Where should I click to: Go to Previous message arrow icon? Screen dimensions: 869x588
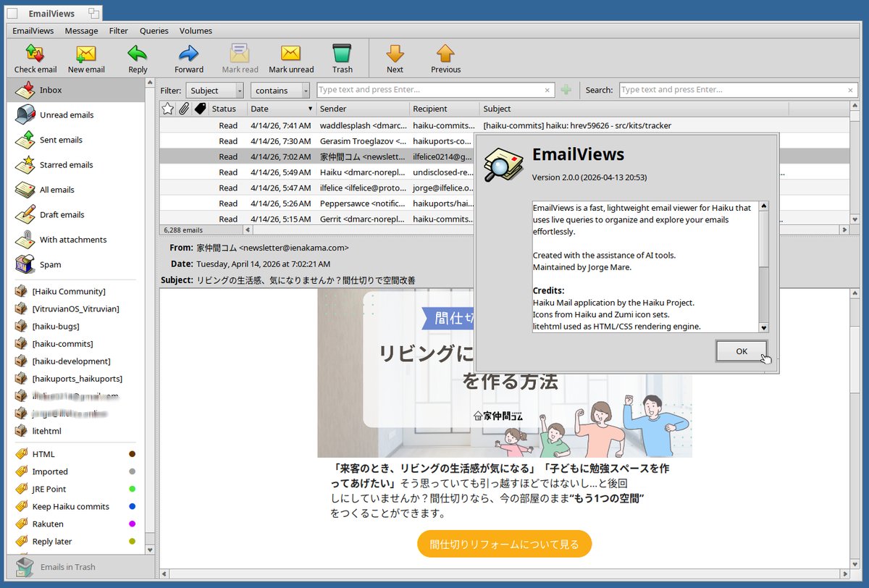pyautogui.click(x=445, y=54)
